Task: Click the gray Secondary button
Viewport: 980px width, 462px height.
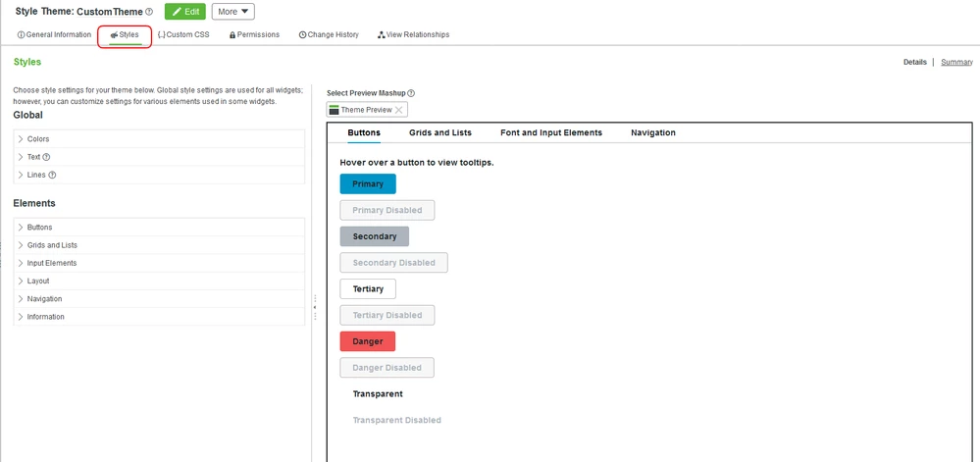Action: (x=375, y=236)
